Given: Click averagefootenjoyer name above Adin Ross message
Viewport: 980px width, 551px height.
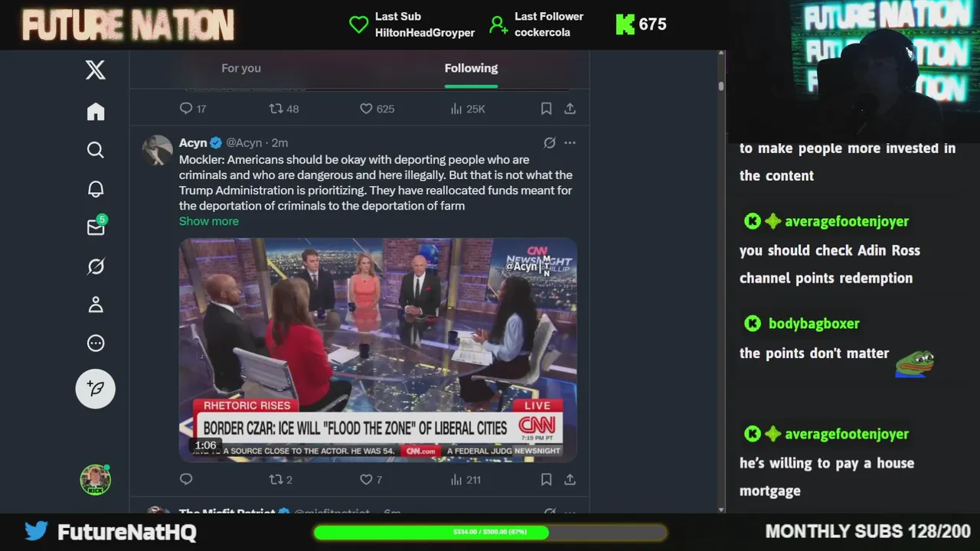Looking at the screenshot, I should coord(847,221).
